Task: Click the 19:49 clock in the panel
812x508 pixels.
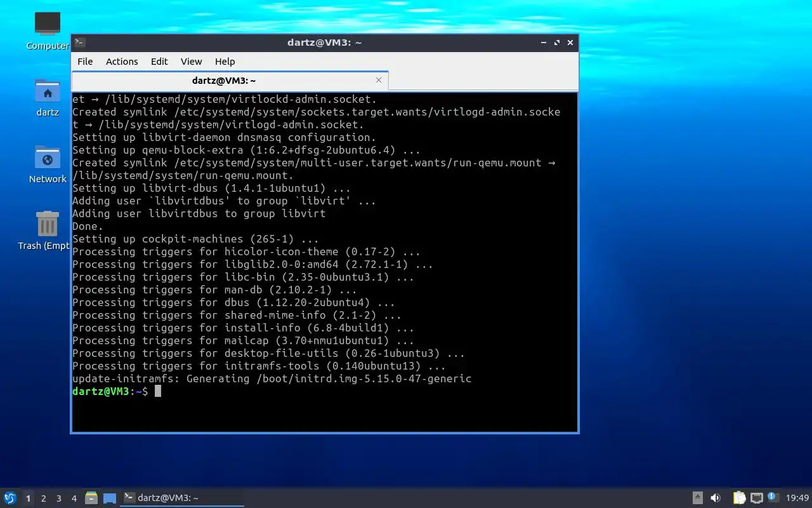Action: 797,498
